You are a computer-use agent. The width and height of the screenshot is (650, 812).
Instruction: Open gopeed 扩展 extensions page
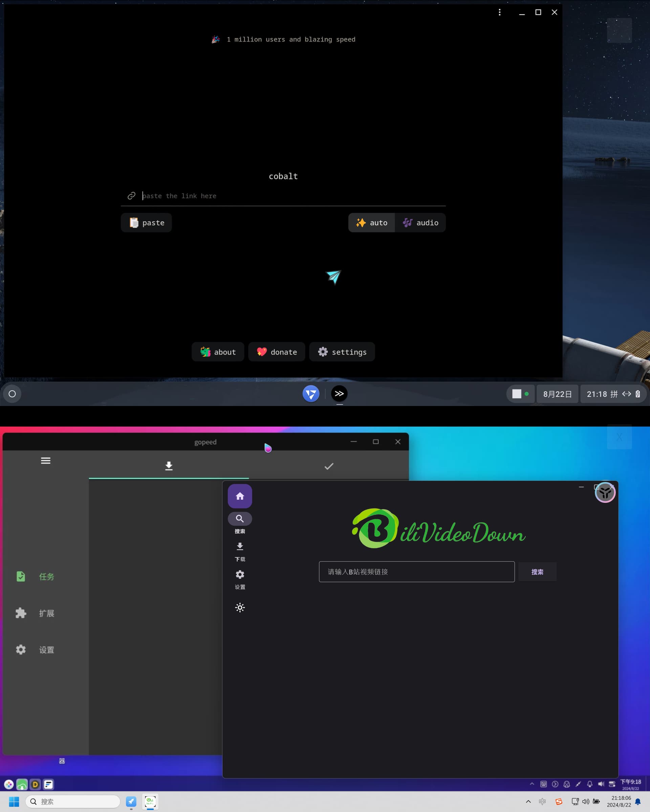(36, 613)
